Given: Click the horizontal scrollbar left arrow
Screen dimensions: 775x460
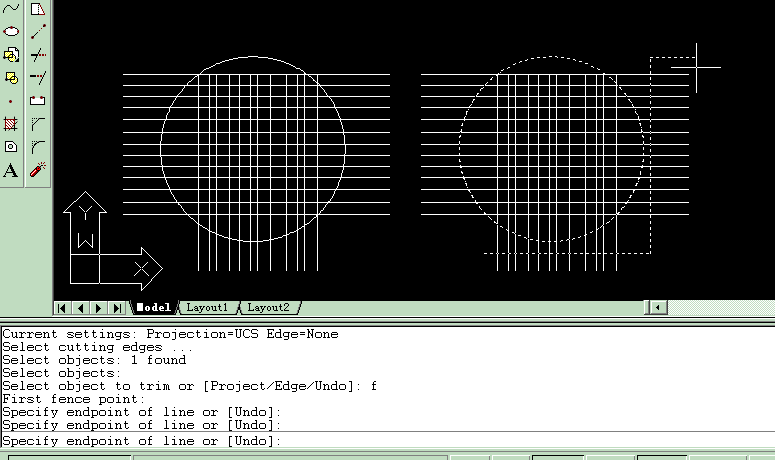Looking at the screenshot, I should pos(657,307).
